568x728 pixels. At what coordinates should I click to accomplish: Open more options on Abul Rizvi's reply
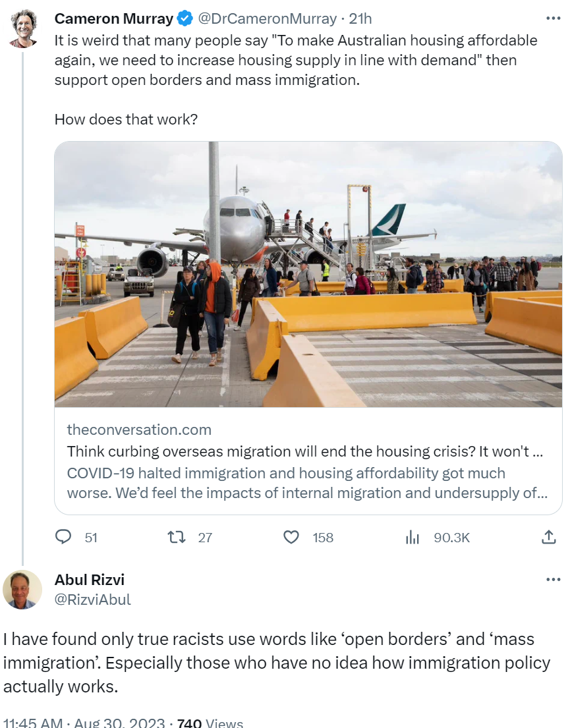tap(553, 580)
